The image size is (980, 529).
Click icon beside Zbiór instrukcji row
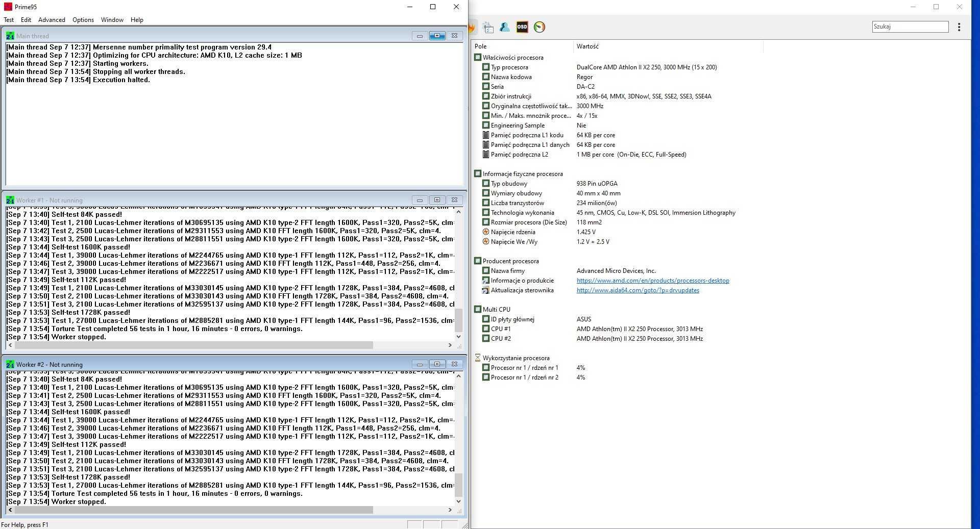[486, 96]
